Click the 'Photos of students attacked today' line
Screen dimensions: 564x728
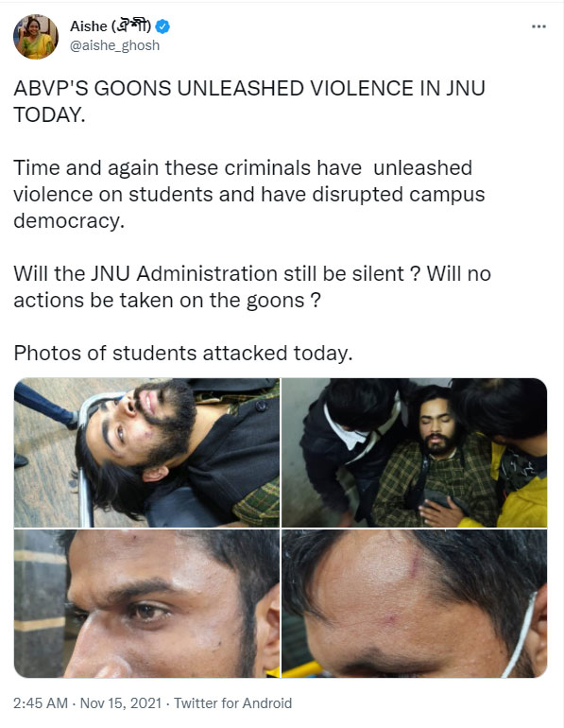[x=183, y=354]
